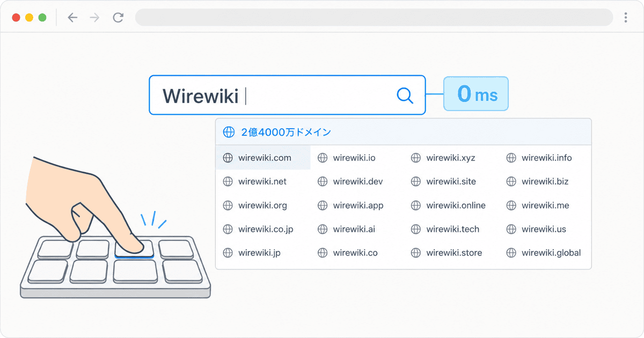Screen dimensions: 644x338
Task: Click the globe icon next to wirewiki.app
Action: [323, 205]
